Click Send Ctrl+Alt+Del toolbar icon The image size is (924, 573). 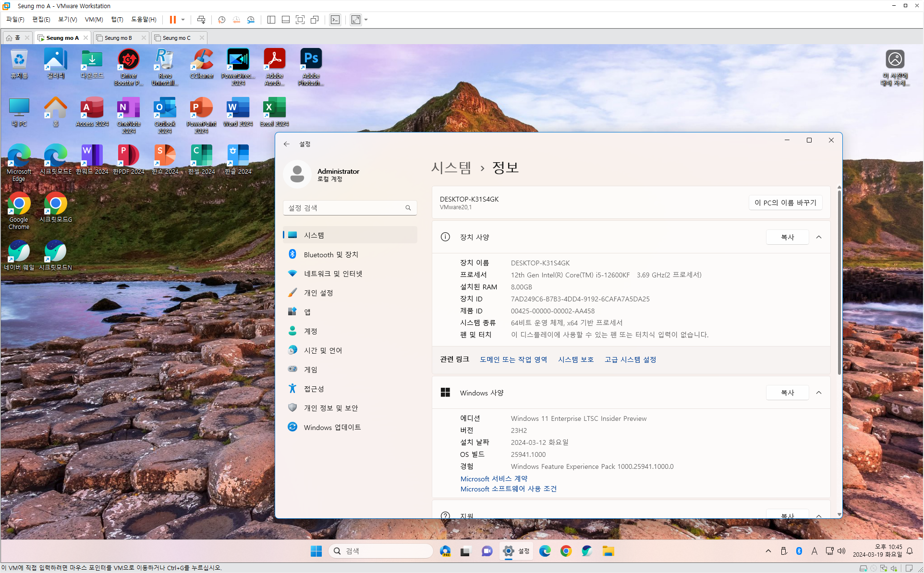tap(201, 20)
